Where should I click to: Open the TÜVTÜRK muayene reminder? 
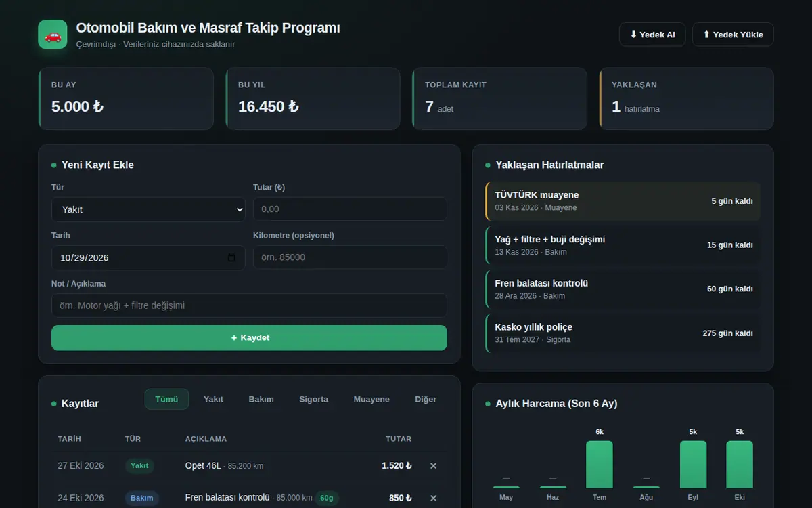(x=623, y=201)
